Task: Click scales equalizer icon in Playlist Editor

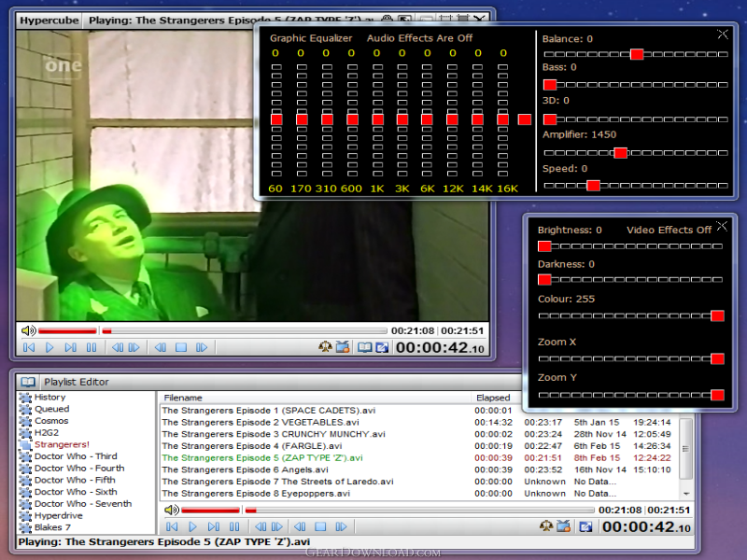Action: tap(546, 526)
